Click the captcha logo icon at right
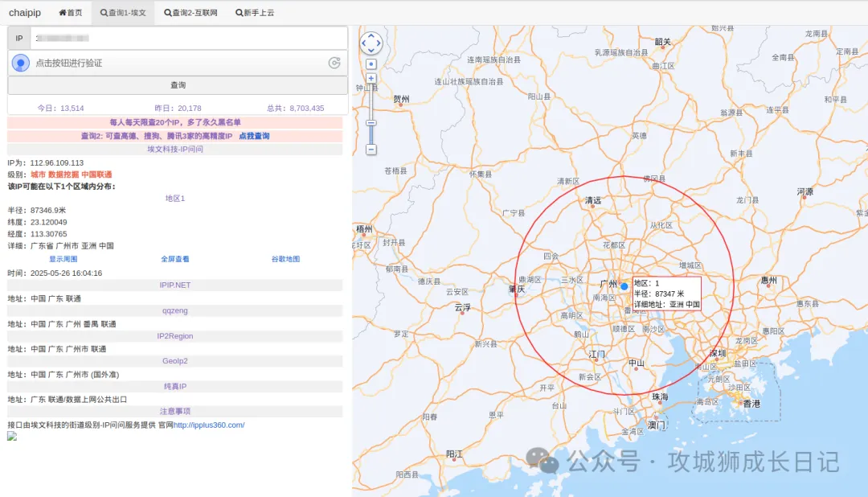Image resolution: width=868 pixels, height=497 pixels. (334, 63)
